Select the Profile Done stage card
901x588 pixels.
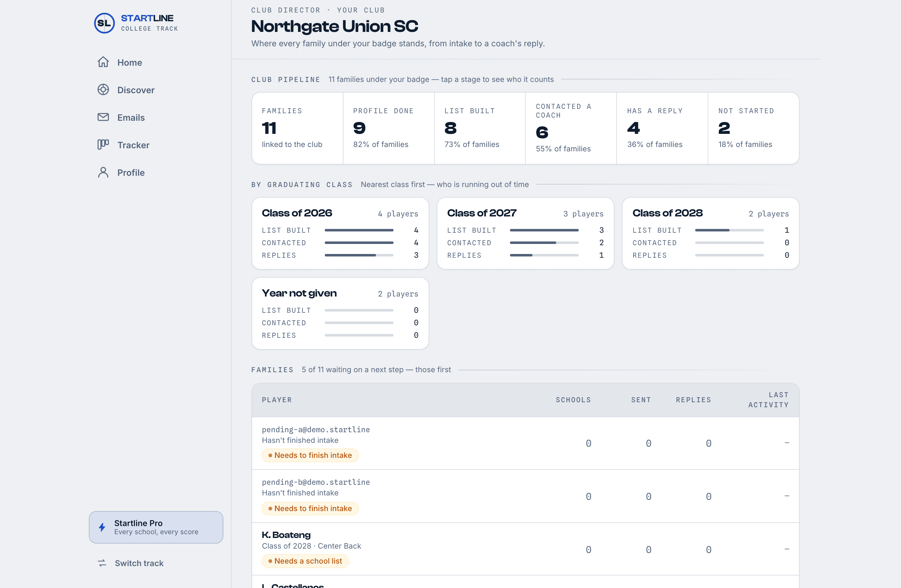point(389,128)
